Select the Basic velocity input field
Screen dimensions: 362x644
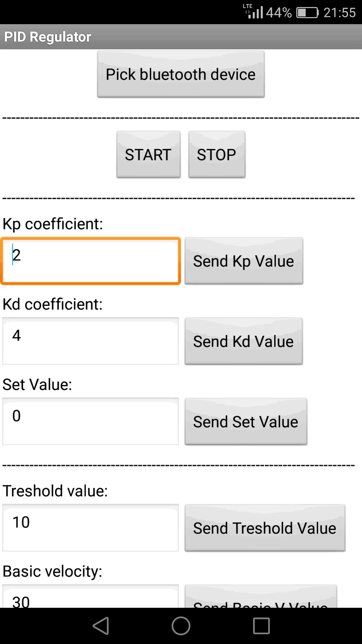point(90,596)
